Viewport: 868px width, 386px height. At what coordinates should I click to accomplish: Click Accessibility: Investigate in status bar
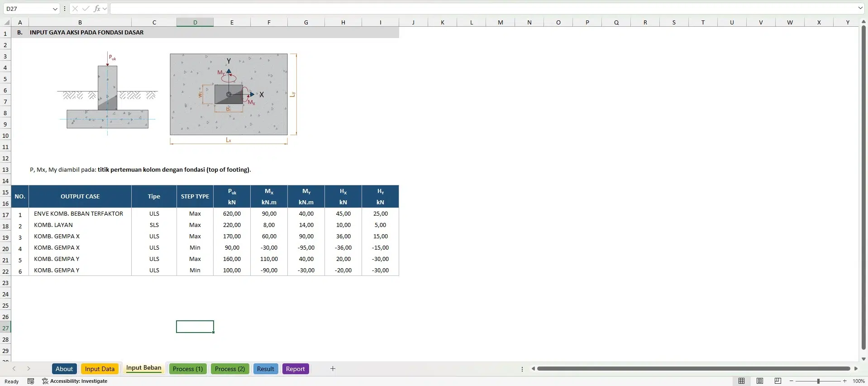[75, 381]
